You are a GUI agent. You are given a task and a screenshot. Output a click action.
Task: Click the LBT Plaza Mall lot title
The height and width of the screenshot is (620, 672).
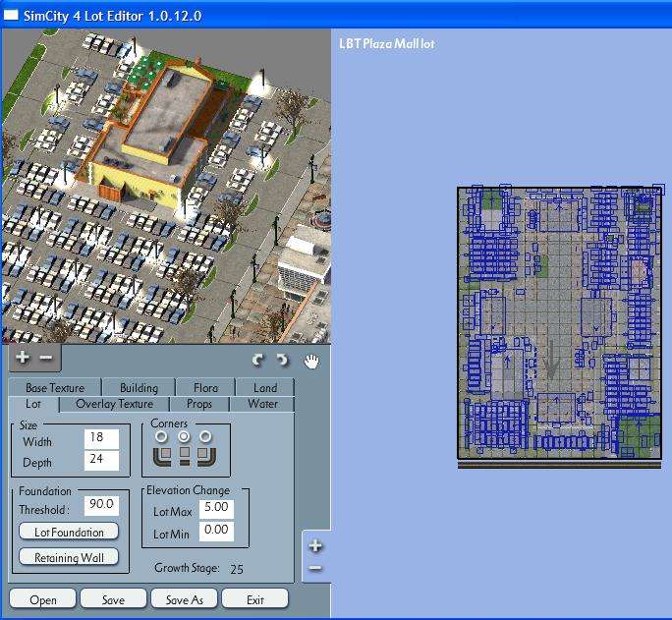coord(386,43)
